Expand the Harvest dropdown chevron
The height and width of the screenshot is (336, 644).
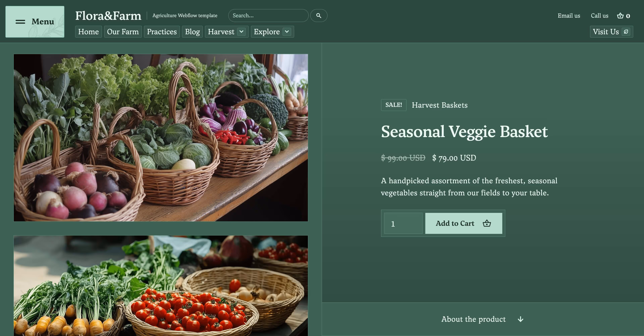(x=241, y=32)
